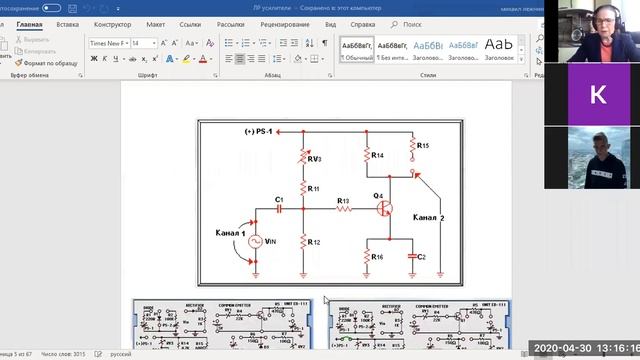Image resolution: width=640 pixels, height=360 pixels.
Task: Apply red font color
Action: coord(203,59)
